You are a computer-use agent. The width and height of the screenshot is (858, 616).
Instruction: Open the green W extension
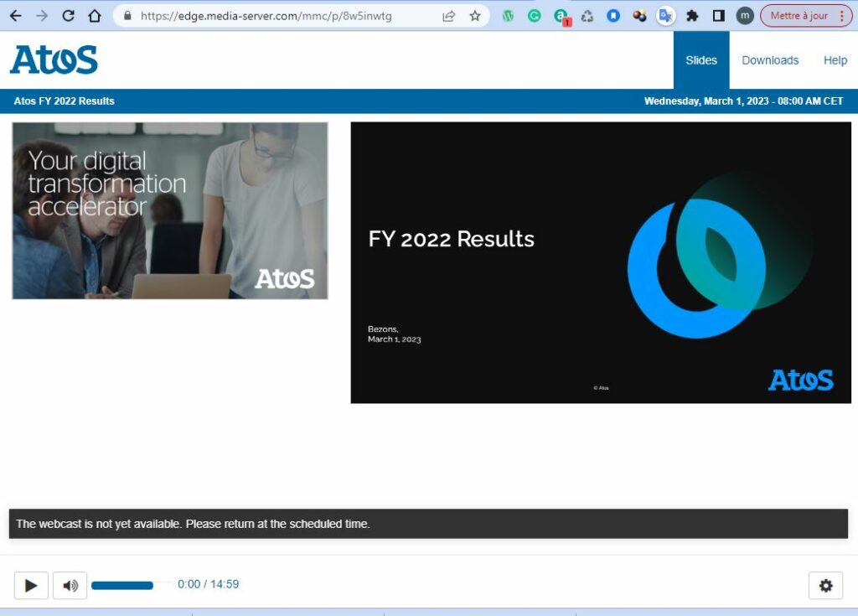point(509,16)
